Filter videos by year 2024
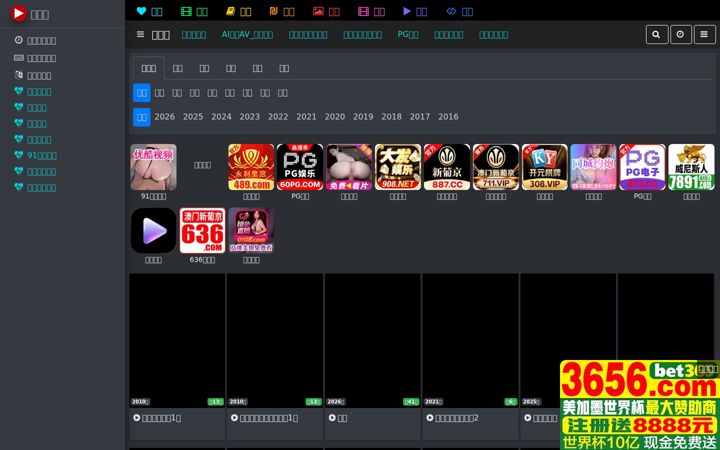This screenshot has height=450, width=720. 221,117
